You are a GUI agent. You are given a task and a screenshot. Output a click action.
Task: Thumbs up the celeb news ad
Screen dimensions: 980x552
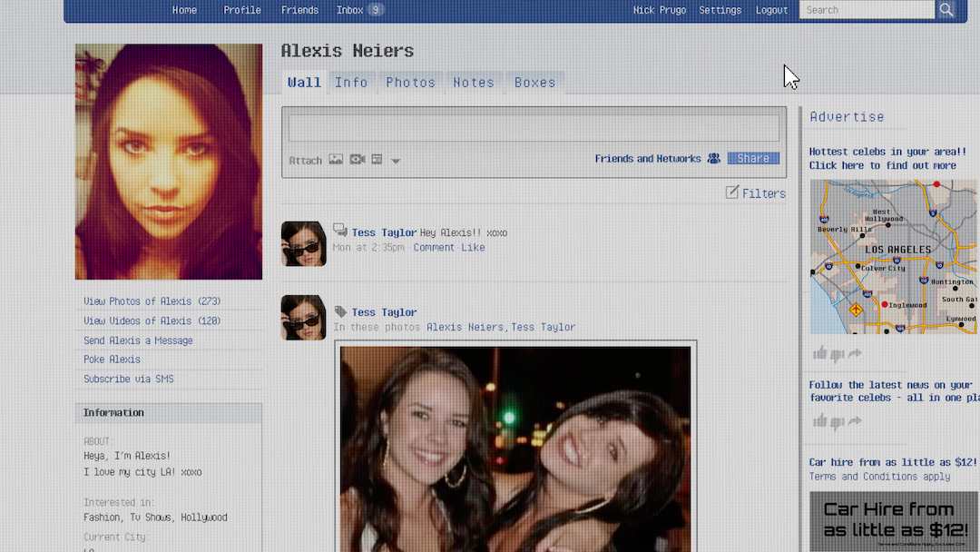pos(820,420)
